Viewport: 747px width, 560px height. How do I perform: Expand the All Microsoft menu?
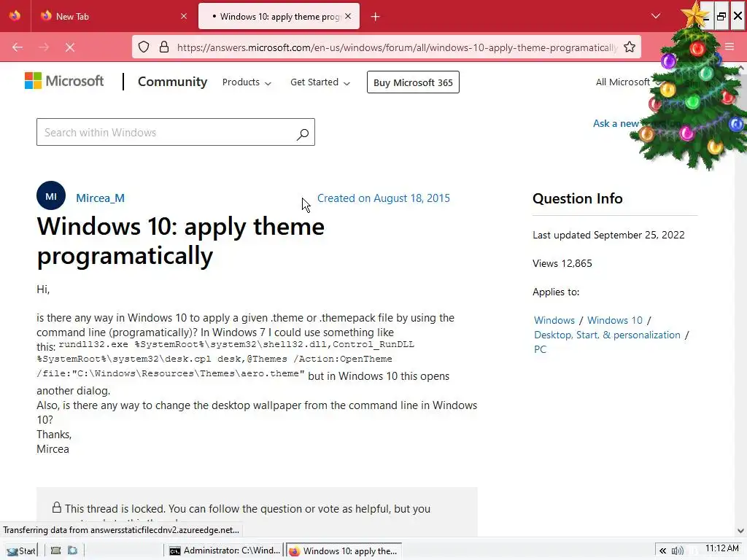(627, 82)
